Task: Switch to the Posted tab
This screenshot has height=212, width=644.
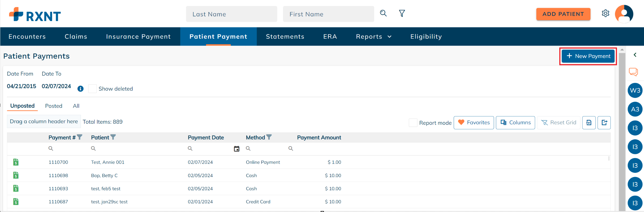Action: coord(53,106)
